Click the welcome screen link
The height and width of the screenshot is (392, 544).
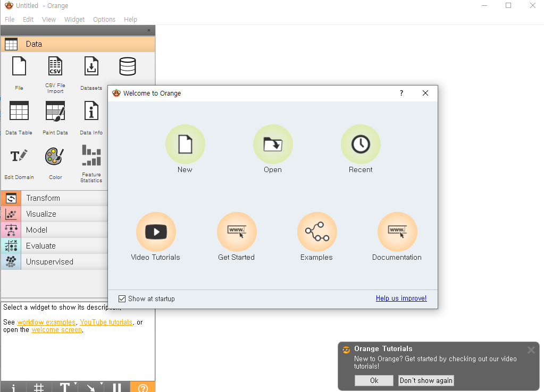[x=57, y=330]
